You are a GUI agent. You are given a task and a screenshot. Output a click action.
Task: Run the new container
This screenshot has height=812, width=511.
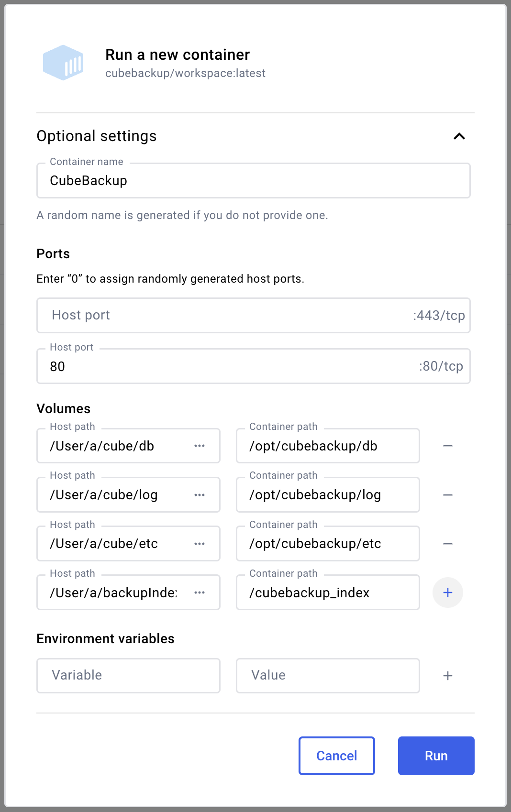pyautogui.click(x=436, y=756)
